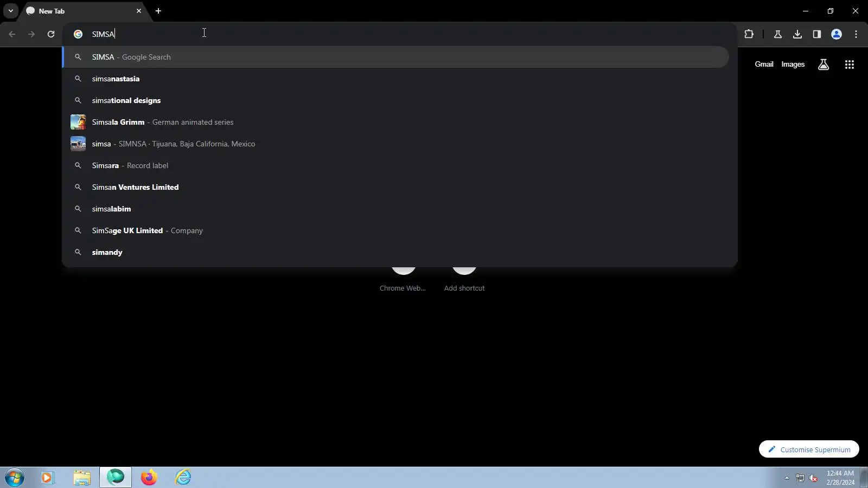Click the browser back arrow
This screenshot has width=868, height=488.
coord(12,34)
